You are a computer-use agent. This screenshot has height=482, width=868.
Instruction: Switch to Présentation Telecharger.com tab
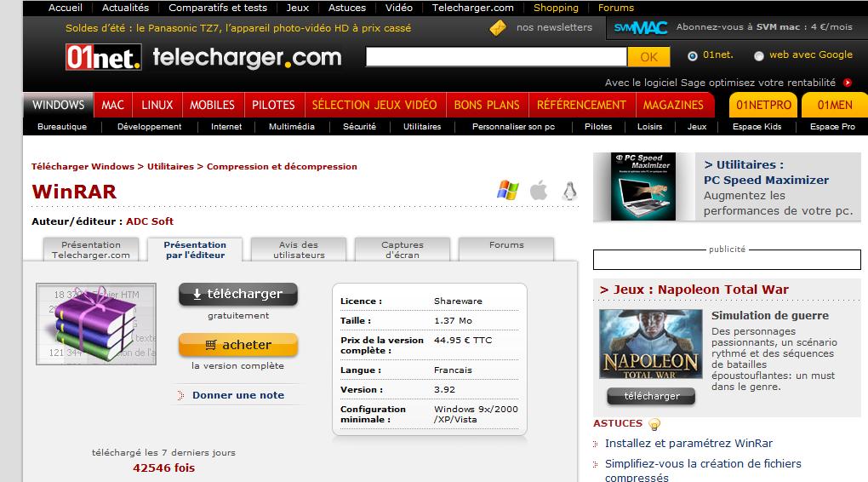[x=91, y=250]
